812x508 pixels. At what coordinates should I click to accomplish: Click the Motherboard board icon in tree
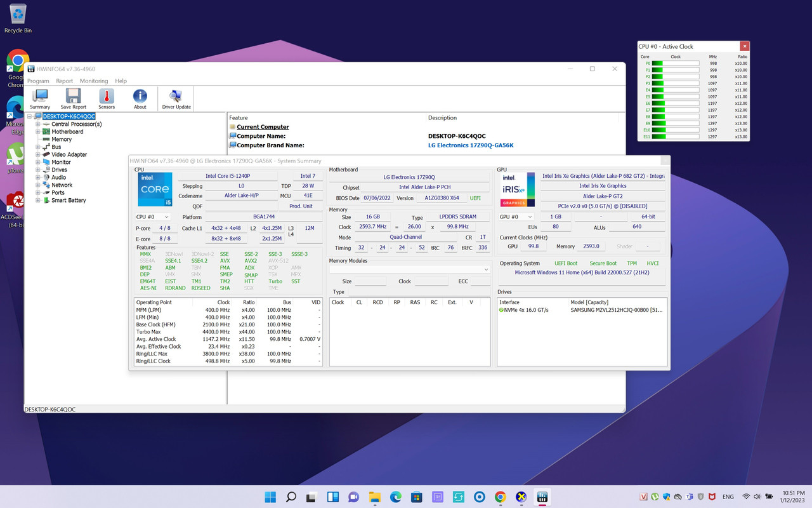point(46,131)
